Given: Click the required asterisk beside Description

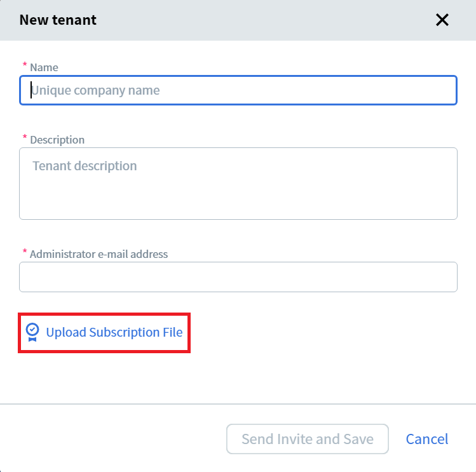Looking at the screenshot, I should tap(25, 138).
